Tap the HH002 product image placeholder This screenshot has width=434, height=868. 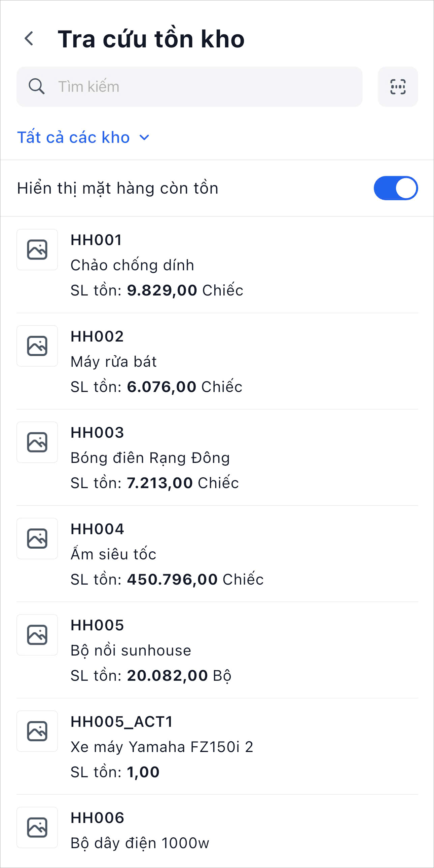point(37,346)
